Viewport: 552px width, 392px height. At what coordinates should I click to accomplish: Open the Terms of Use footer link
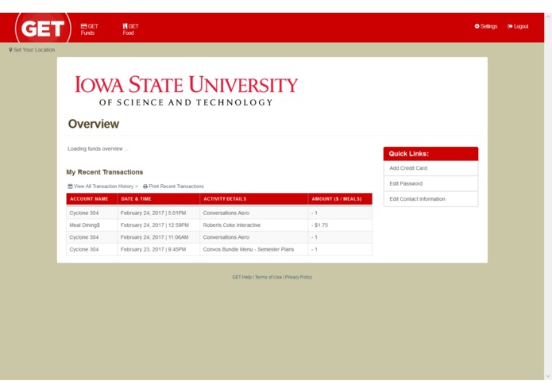click(268, 278)
